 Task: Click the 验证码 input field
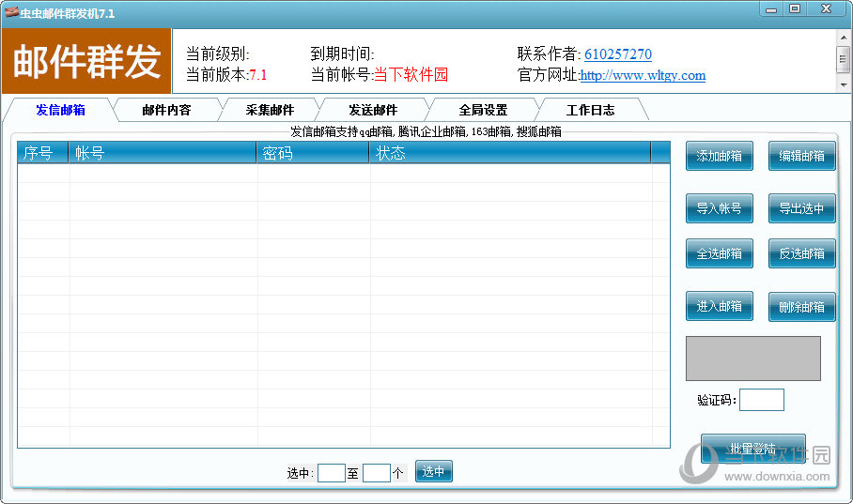pyautogui.click(x=761, y=400)
